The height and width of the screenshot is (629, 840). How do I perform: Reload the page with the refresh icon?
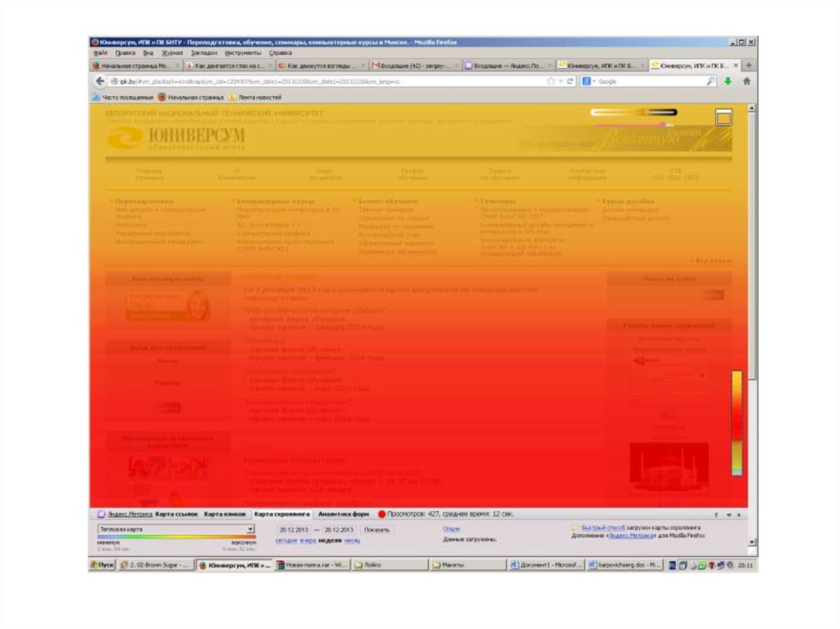[570, 81]
